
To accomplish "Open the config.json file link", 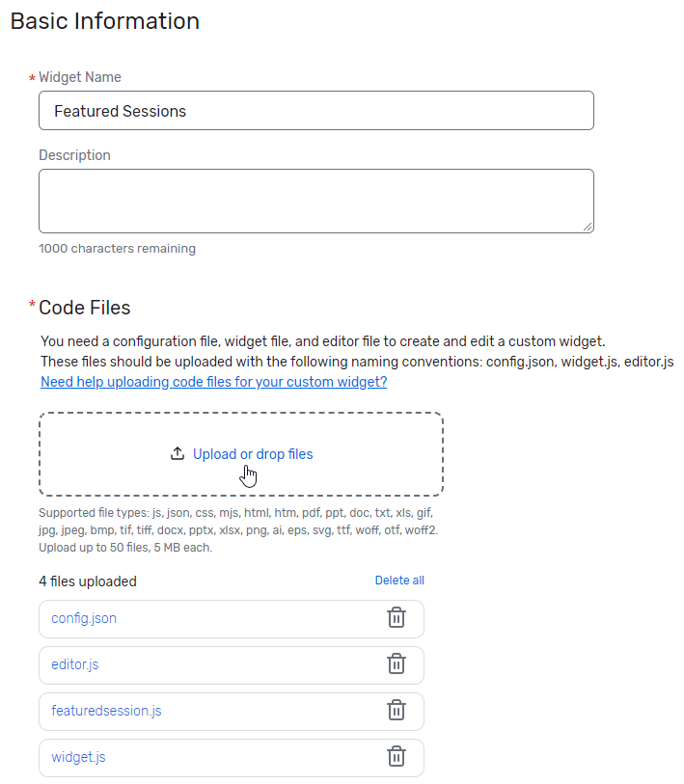I will tap(83, 618).
